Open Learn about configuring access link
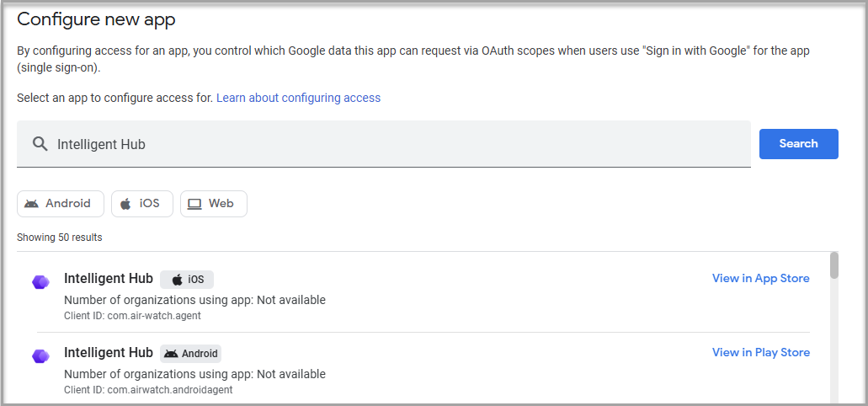The width and height of the screenshot is (868, 406). click(298, 98)
